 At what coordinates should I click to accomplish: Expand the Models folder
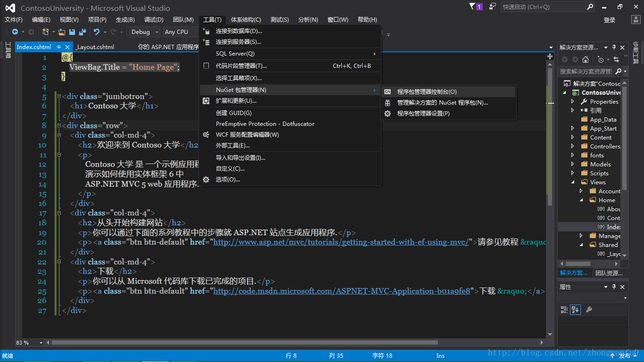click(572, 165)
